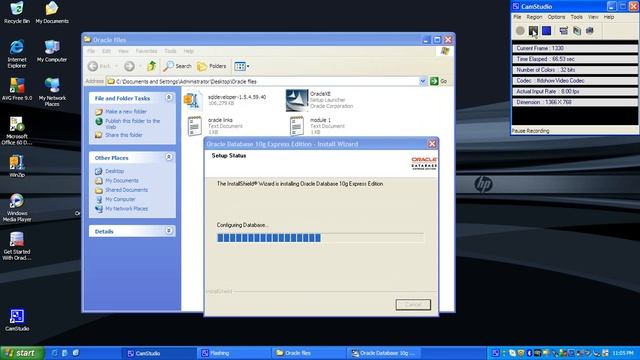Open Recycle Bin desktop icon
The height and width of the screenshot is (360, 640).
point(17,13)
